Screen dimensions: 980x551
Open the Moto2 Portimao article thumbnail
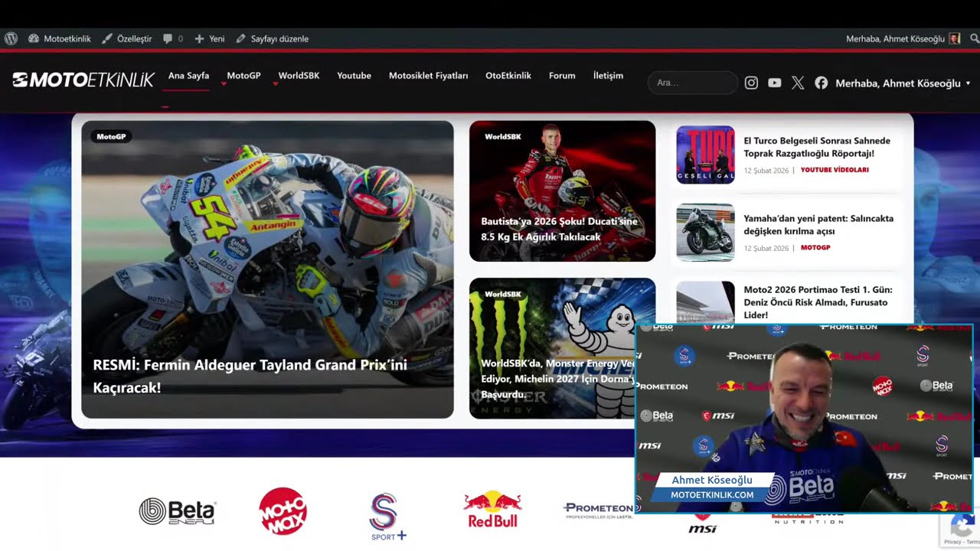(x=705, y=302)
